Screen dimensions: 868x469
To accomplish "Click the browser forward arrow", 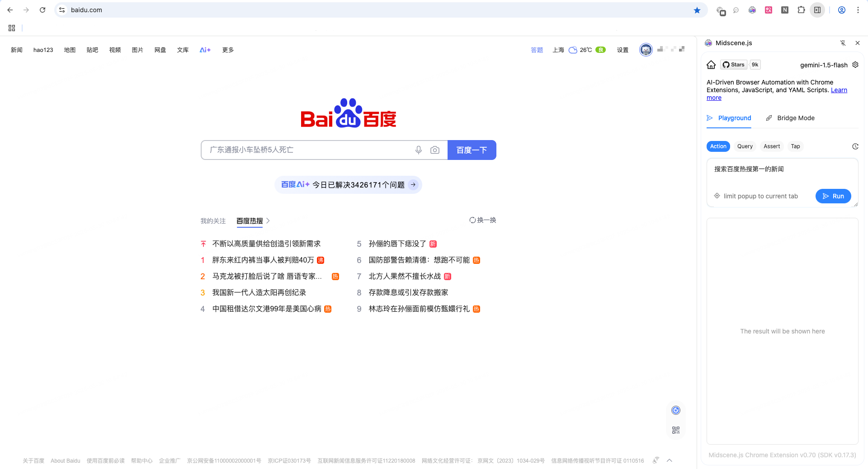I will 26,10.
